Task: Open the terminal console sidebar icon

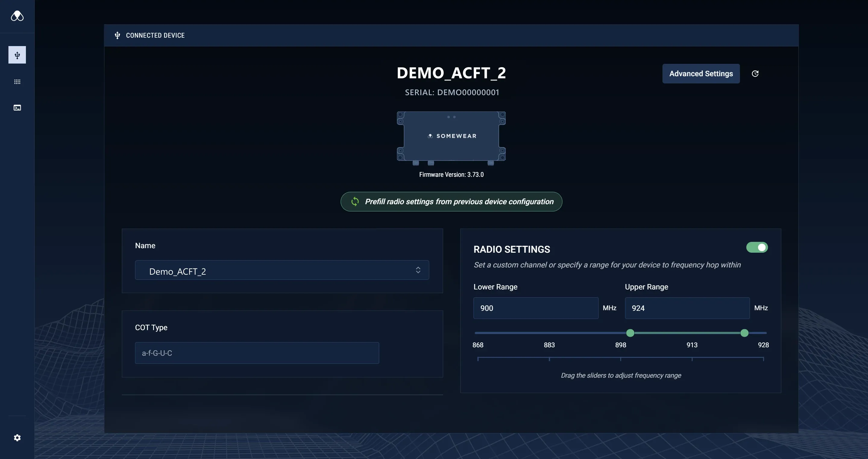Action: point(17,108)
